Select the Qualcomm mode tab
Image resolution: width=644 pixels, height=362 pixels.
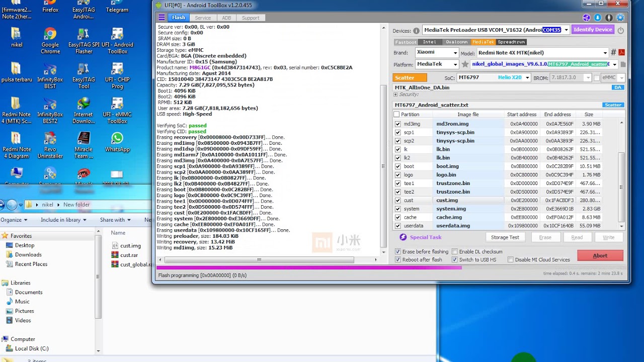click(457, 42)
